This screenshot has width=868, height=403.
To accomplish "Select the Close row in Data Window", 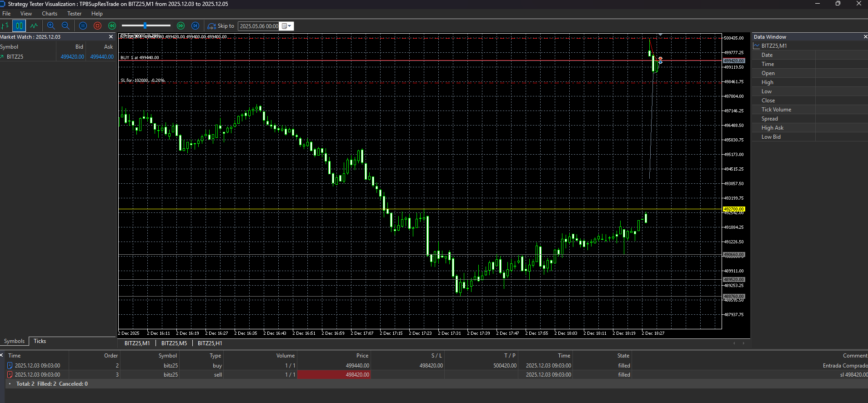I will 810,101.
